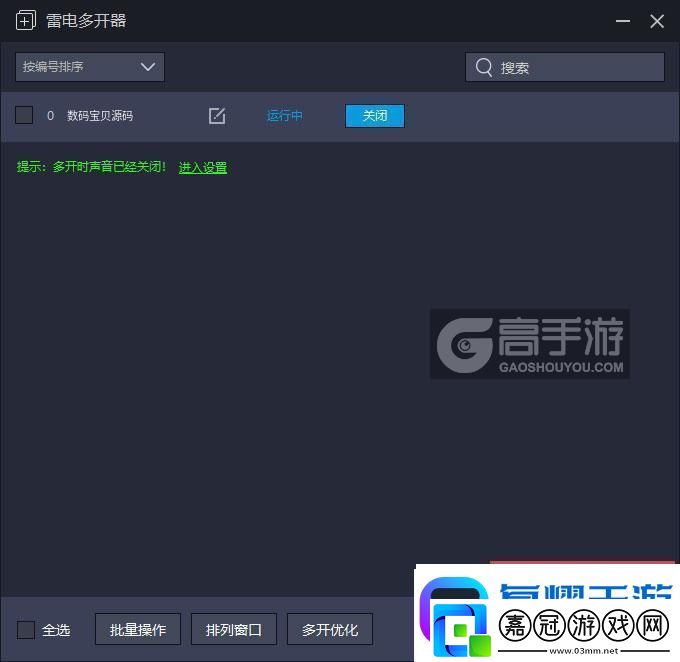The image size is (680, 662).
Task: Click the index number 0 of the instance row
Action: click(50, 116)
